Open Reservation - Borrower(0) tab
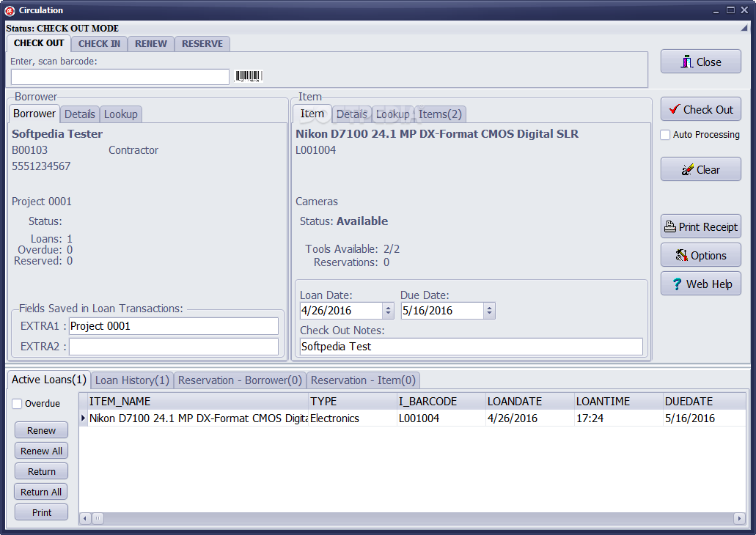The height and width of the screenshot is (535, 756). coord(240,380)
